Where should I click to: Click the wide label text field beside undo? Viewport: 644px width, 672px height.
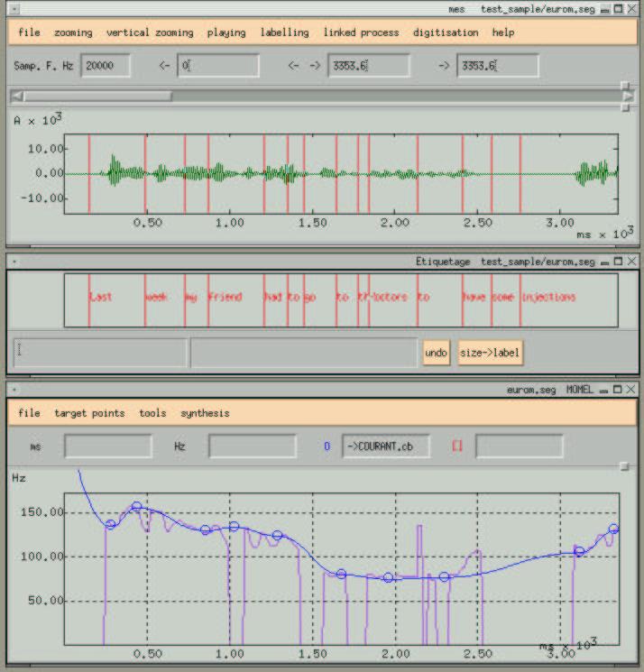(x=304, y=353)
